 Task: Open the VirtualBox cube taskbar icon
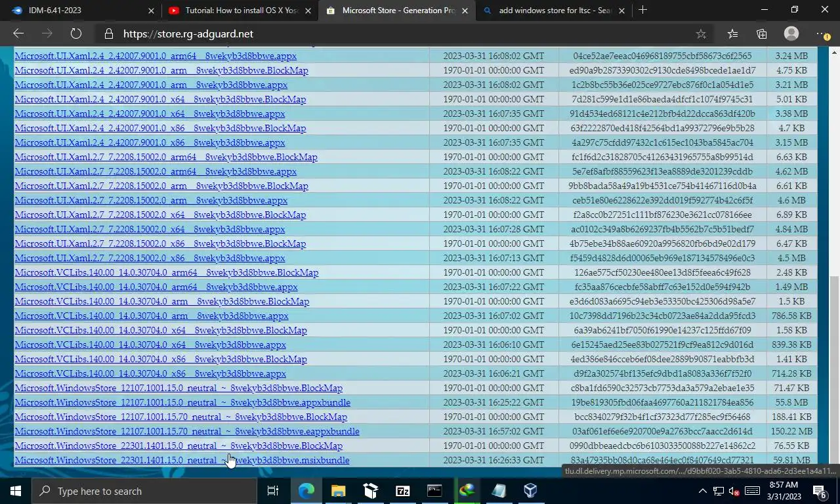pyautogui.click(x=531, y=491)
